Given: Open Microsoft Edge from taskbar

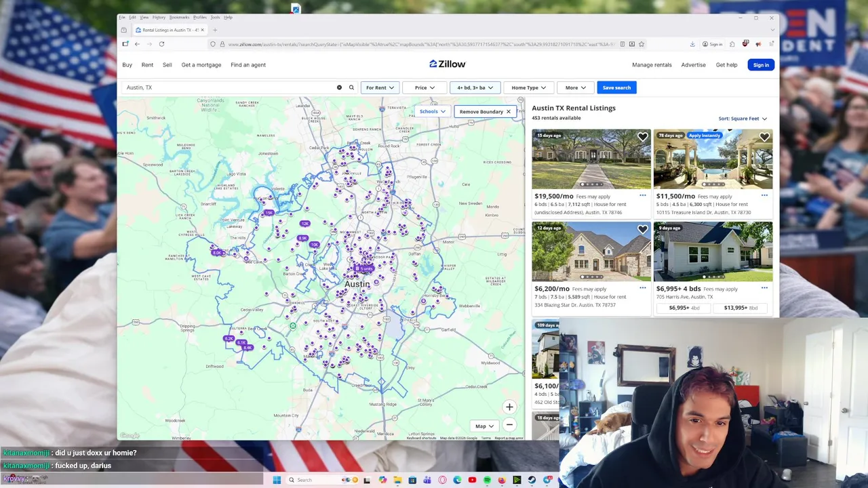Looking at the screenshot, I should (457, 480).
